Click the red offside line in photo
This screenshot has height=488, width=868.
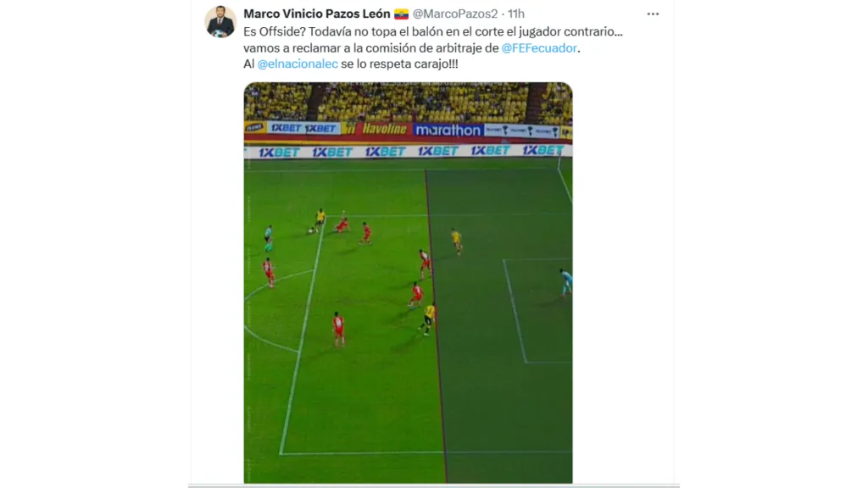click(436, 326)
